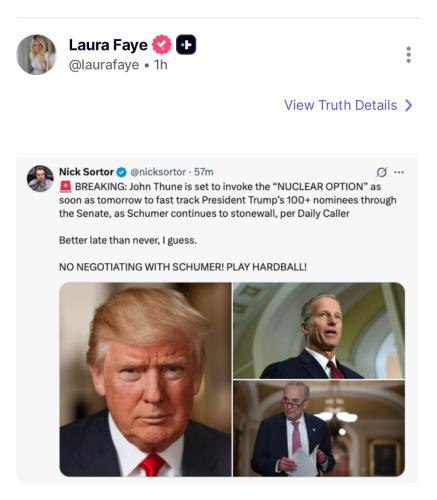Viewport: 437px width, 500px height.
Task: Open the @nicksortor handle
Action: pyautogui.click(x=158, y=172)
